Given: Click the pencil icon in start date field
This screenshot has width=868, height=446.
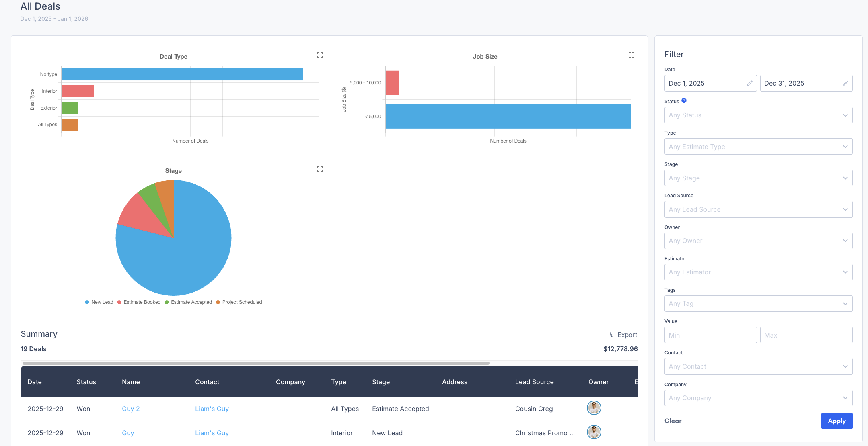Looking at the screenshot, I should click(750, 83).
